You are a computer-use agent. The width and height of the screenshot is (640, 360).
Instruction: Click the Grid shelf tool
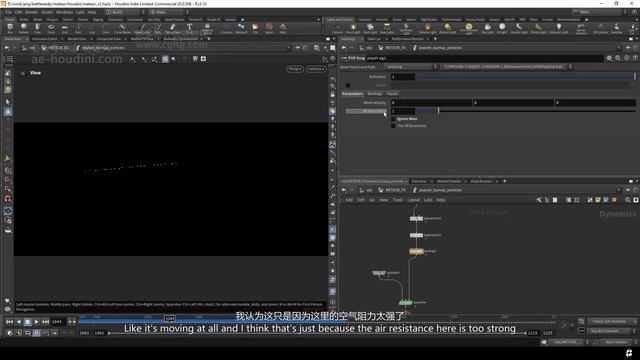coord(64,28)
